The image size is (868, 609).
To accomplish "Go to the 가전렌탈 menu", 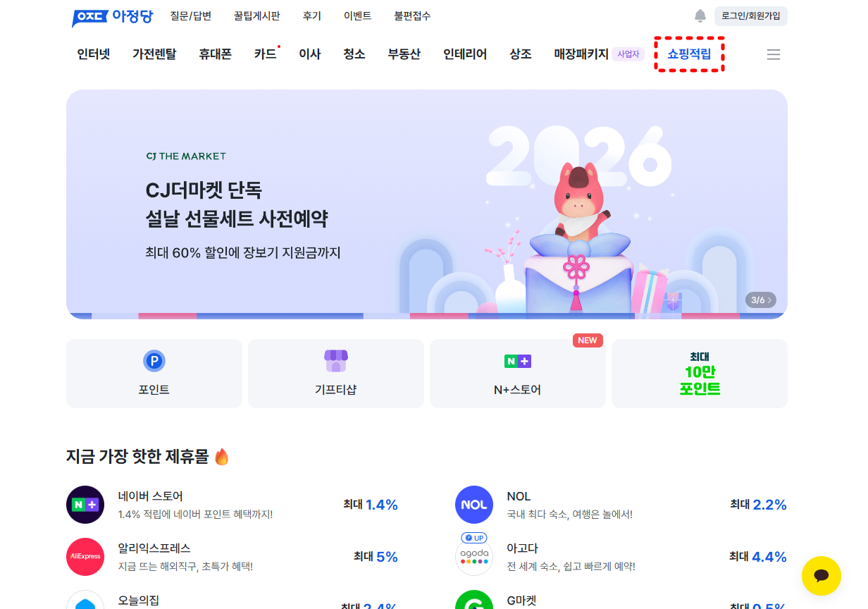I will click(x=154, y=54).
